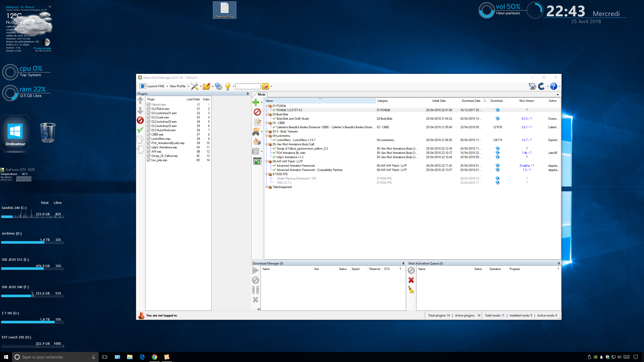The height and width of the screenshot is (362, 644).
Task: Switch to the Mods tab
Action: coord(262,95)
